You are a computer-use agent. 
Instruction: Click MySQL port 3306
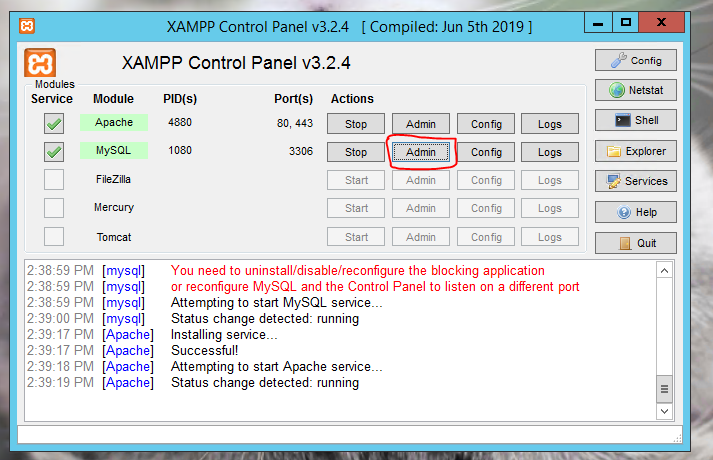pos(301,151)
